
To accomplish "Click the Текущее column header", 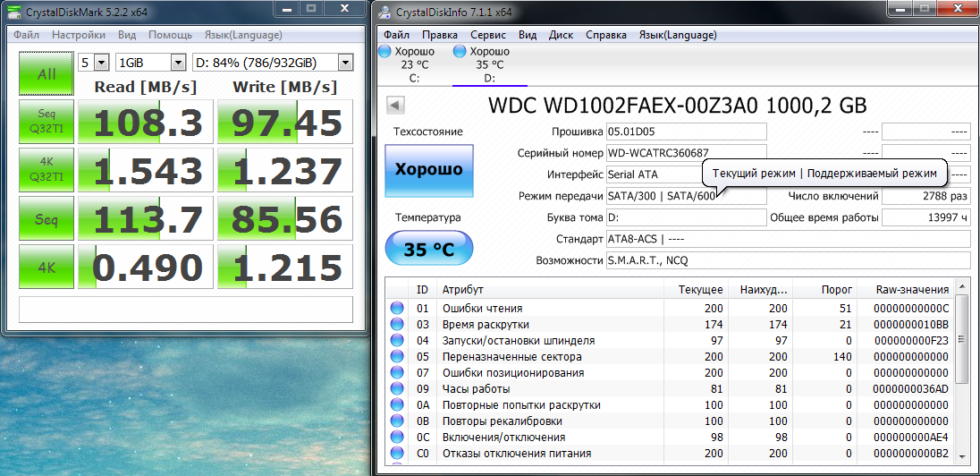I will [697, 290].
